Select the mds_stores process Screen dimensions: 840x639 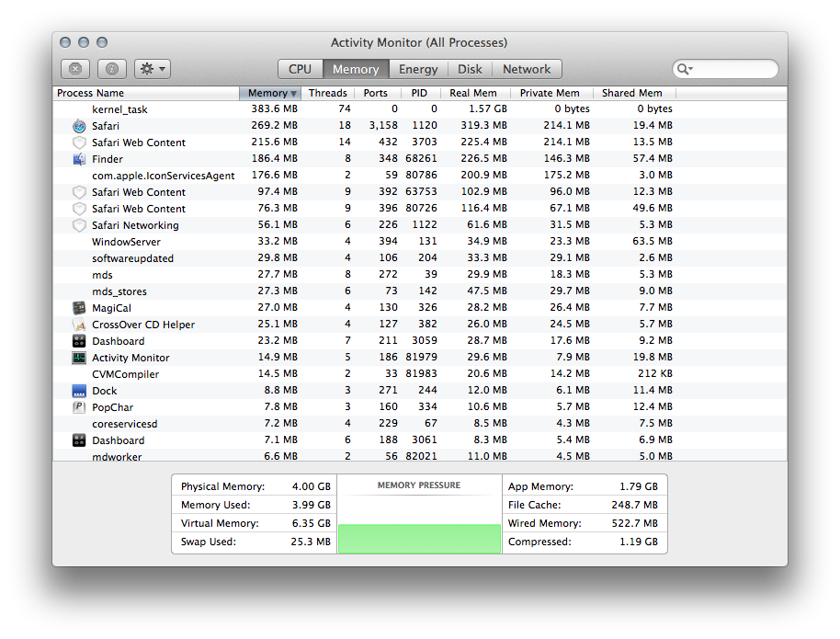click(x=420, y=291)
